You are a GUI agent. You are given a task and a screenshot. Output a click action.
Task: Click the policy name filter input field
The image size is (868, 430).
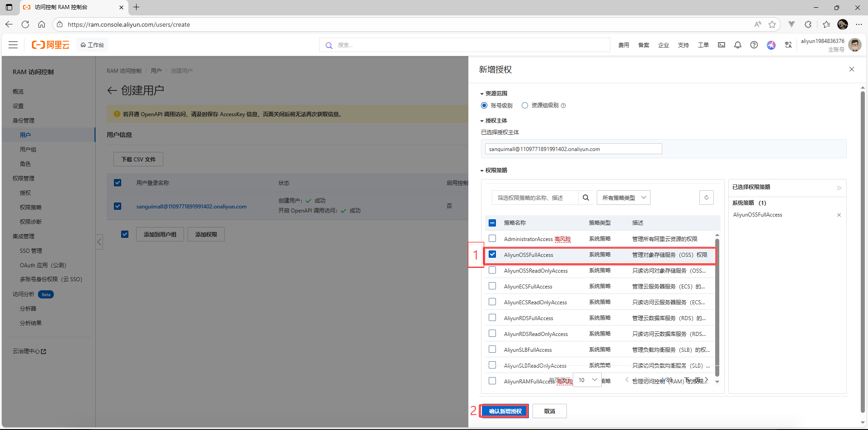(534, 198)
